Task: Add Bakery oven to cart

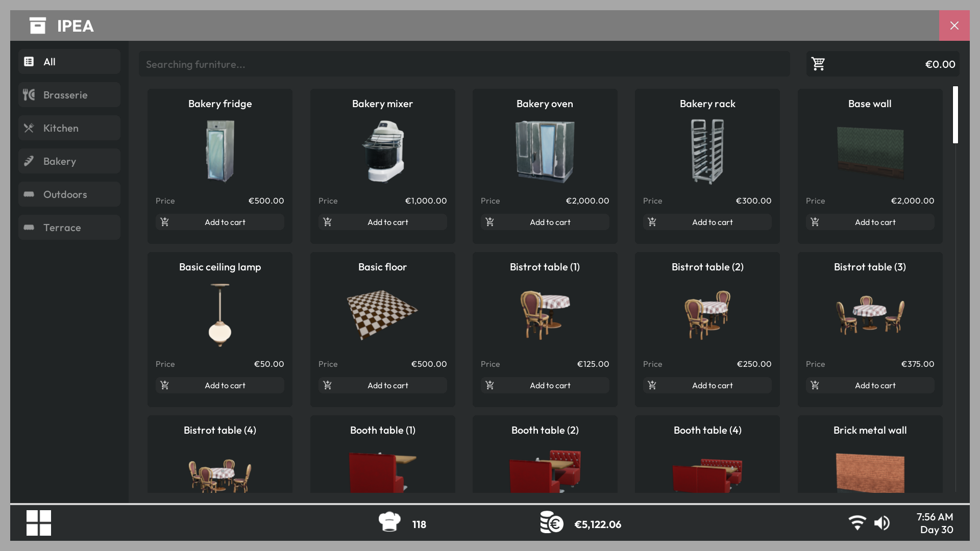Action: click(545, 222)
